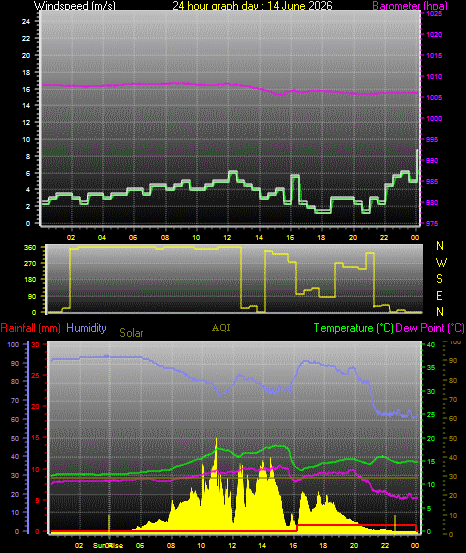Select the Rainfall (mm) legend label
The image size is (466, 553).
30,328
